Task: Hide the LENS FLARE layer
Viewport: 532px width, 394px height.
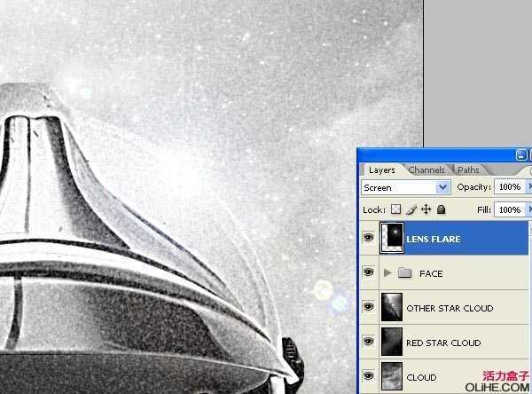Action: [368, 239]
